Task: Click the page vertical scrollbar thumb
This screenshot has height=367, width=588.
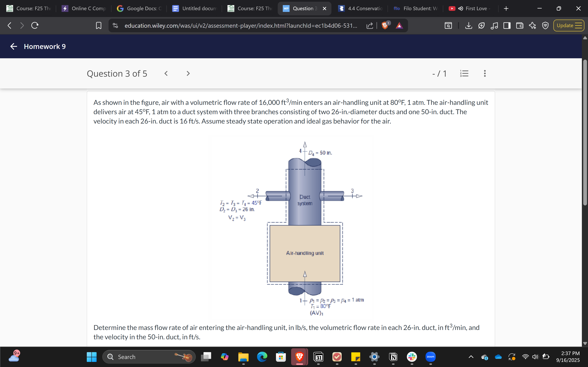Action: 585,132
